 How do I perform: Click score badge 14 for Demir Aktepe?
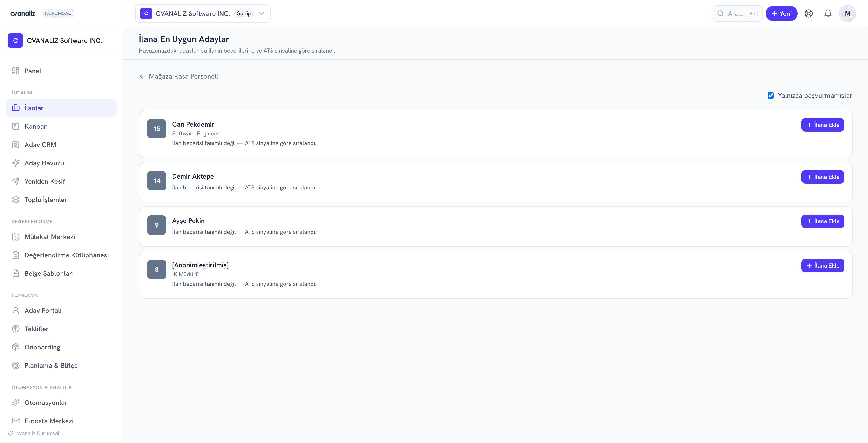(x=157, y=181)
